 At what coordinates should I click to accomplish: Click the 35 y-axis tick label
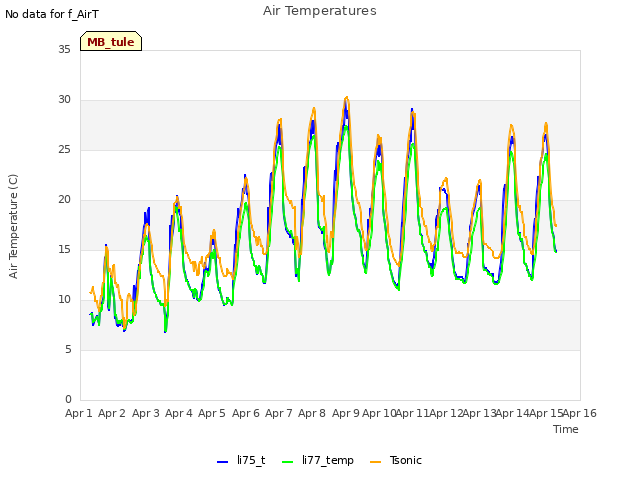coord(64,49)
